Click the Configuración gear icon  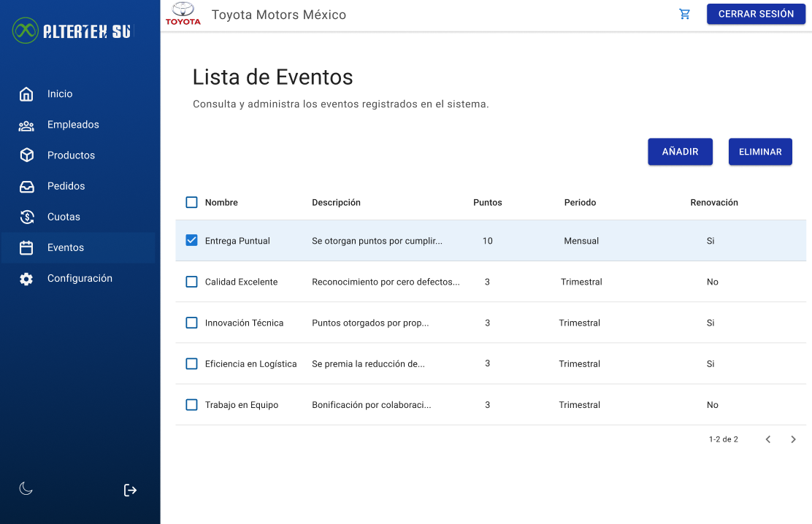tap(26, 279)
